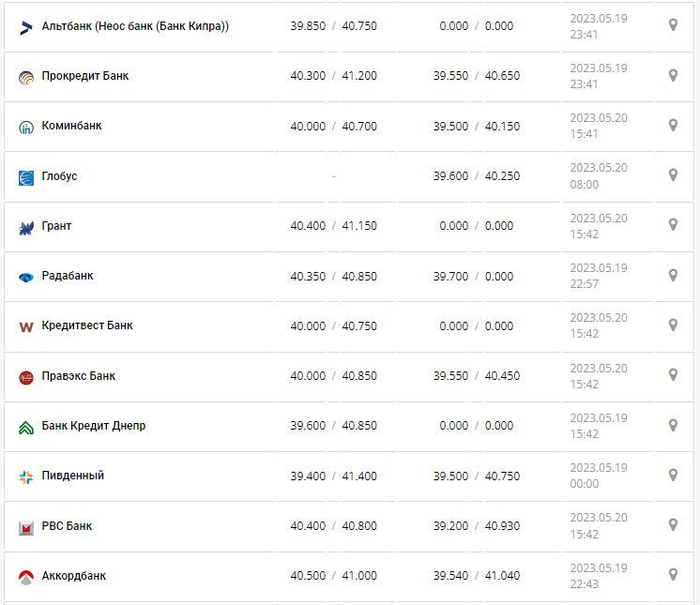The image size is (700, 605).
Task: Click the Аккордбанк logo icon
Action: pyautogui.click(x=26, y=577)
